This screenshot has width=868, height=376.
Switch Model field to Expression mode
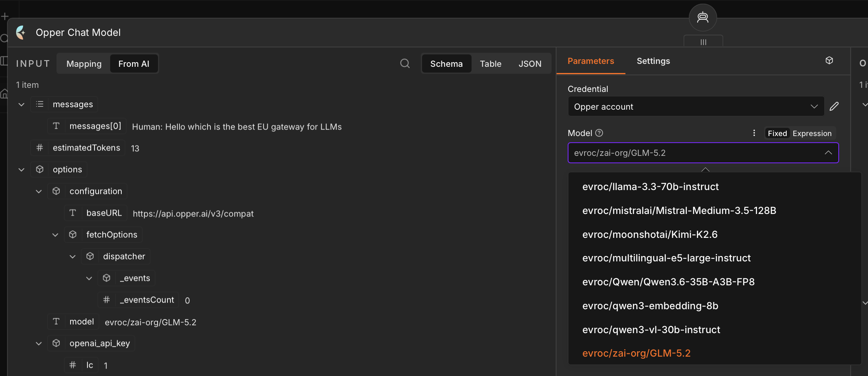point(812,133)
